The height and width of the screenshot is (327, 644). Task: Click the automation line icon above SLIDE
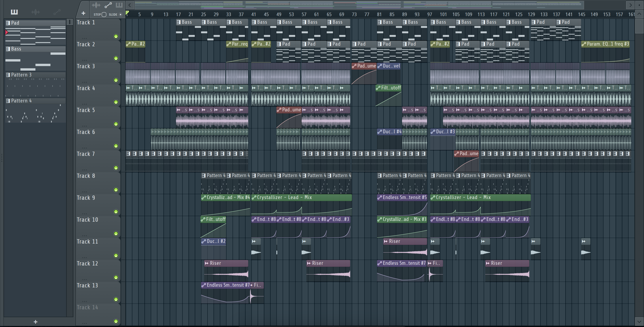click(x=108, y=5)
